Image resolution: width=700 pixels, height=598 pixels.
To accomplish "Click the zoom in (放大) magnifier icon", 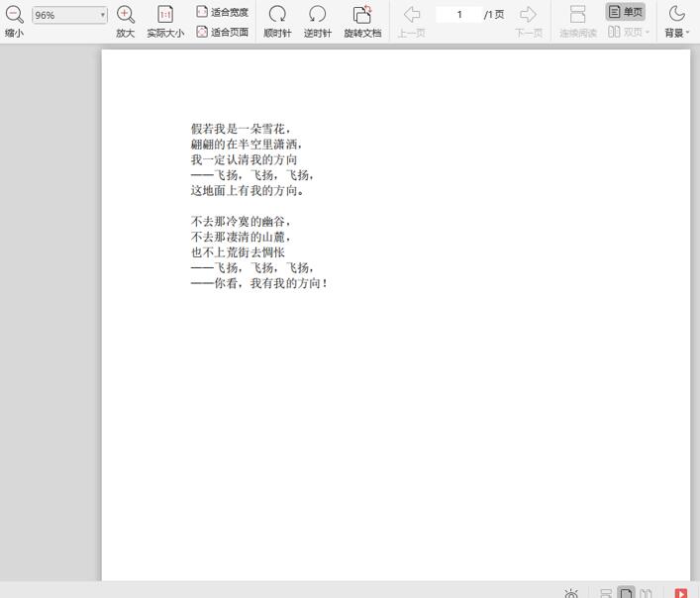I will click(x=126, y=15).
